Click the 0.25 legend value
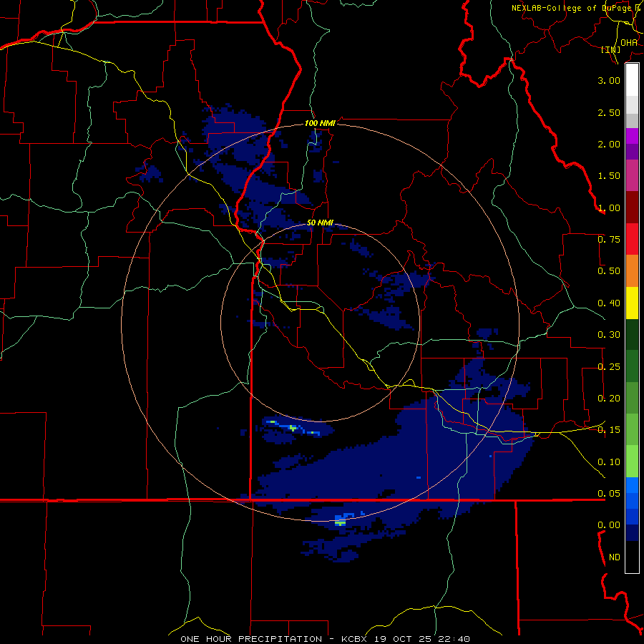The height and width of the screenshot is (644, 644). pos(609,367)
